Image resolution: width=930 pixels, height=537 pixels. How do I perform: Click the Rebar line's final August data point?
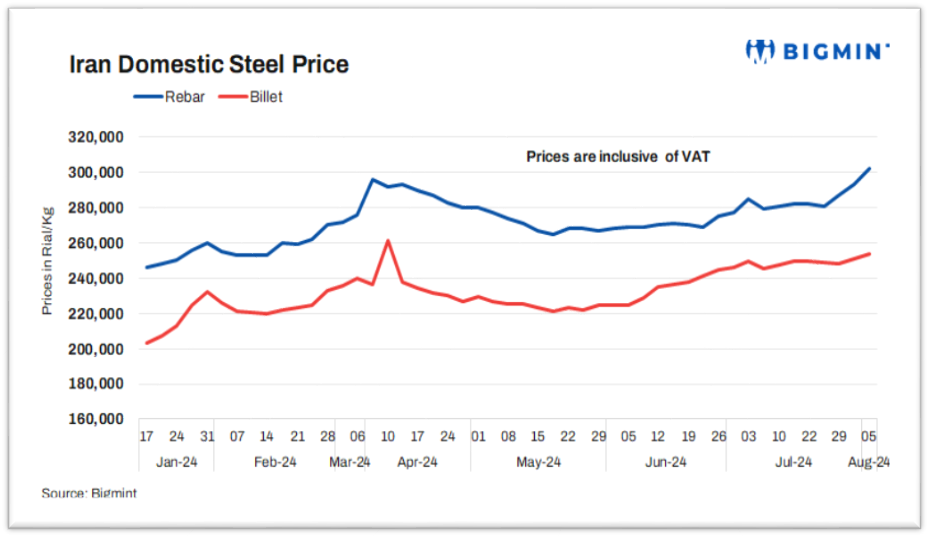click(x=869, y=169)
